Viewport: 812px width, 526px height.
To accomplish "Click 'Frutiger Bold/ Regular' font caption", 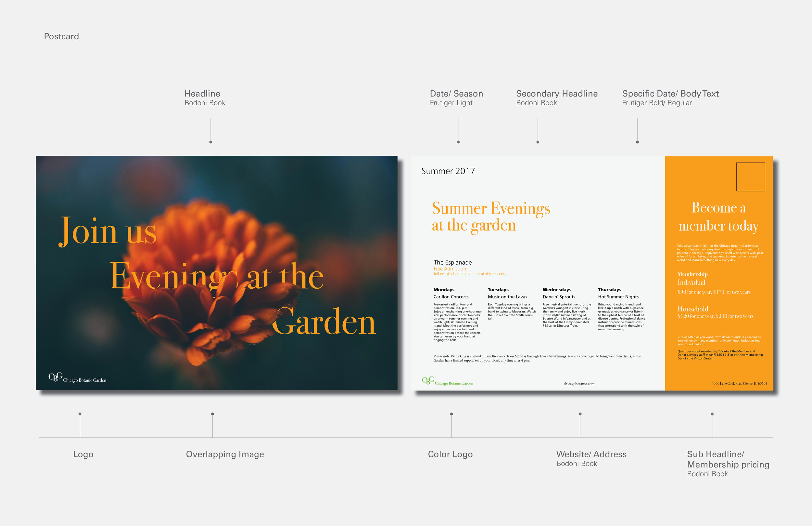I will [x=657, y=103].
